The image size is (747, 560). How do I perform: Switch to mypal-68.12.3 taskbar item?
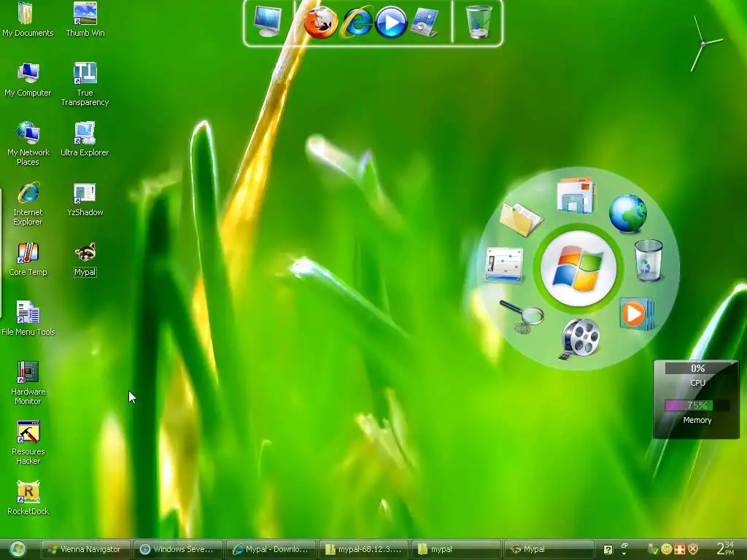click(x=363, y=549)
